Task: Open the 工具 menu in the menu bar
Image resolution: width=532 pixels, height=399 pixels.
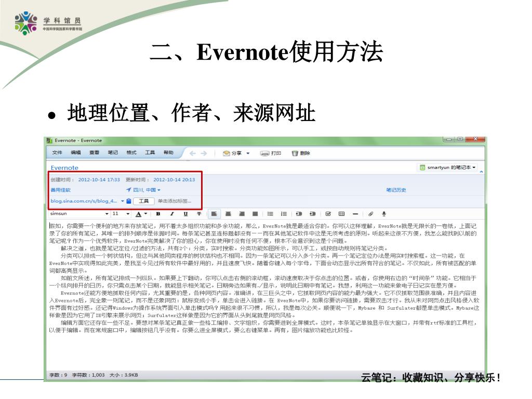Action: click(150, 153)
